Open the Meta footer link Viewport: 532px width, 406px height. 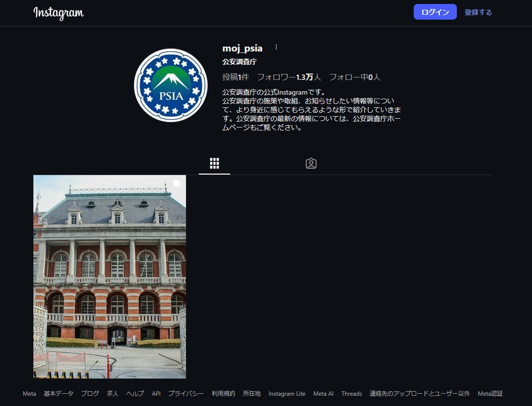pos(29,394)
